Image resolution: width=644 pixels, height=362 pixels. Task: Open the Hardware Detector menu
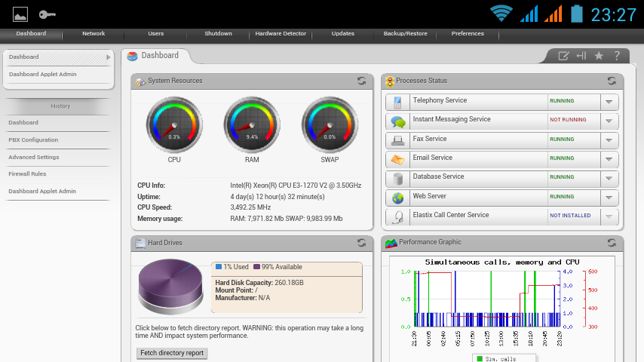pos(281,34)
